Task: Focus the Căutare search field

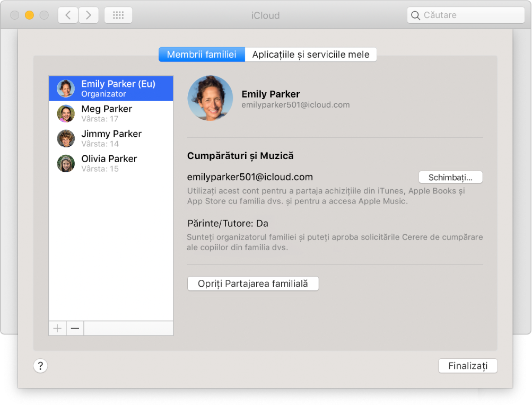Action: coord(466,15)
